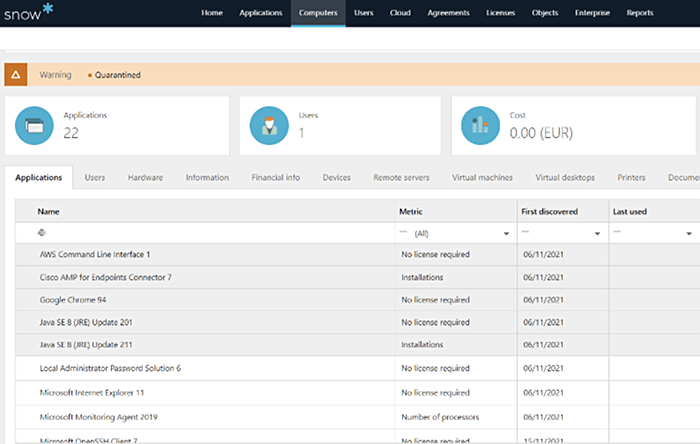This screenshot has width=700, height=444.
Task: Select Java SE 8 (JRE) Update 201
Action: tap(357, 322)
